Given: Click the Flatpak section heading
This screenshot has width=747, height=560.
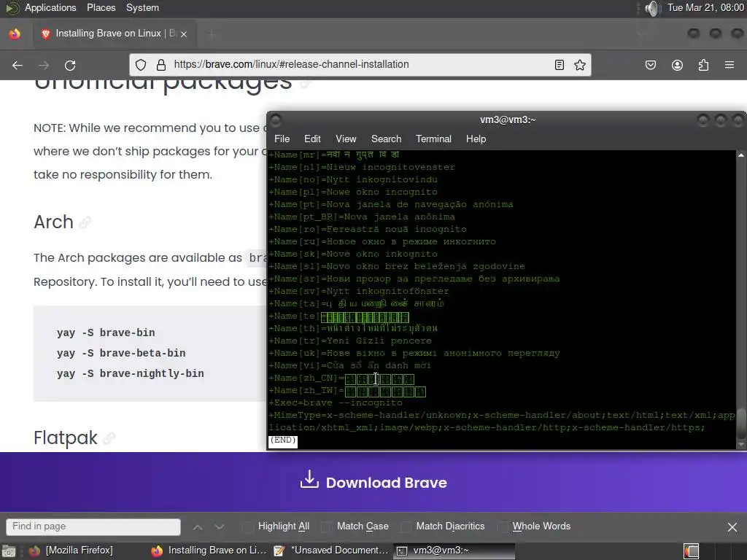Looking at the screenshot, I should click(65, 437).
